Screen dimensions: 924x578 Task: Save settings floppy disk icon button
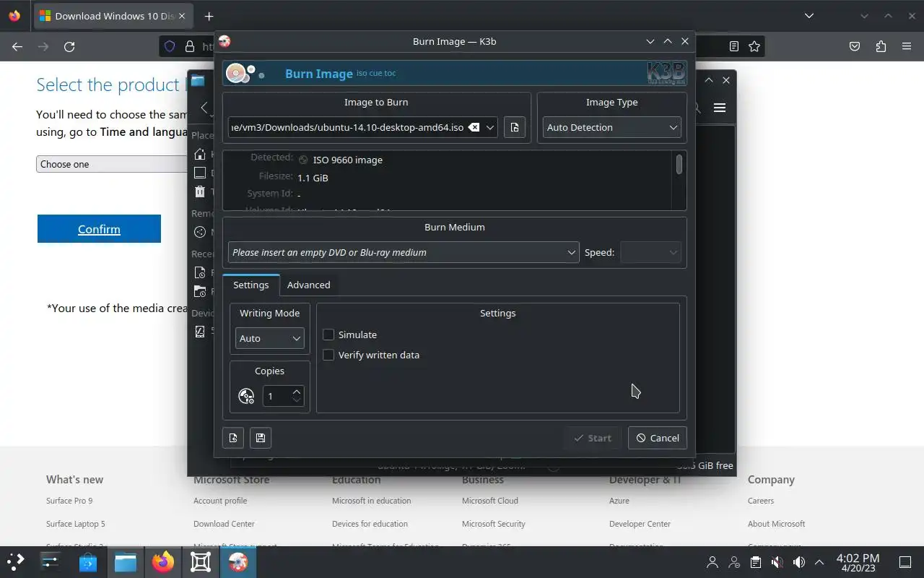click(x=261, y=438)
